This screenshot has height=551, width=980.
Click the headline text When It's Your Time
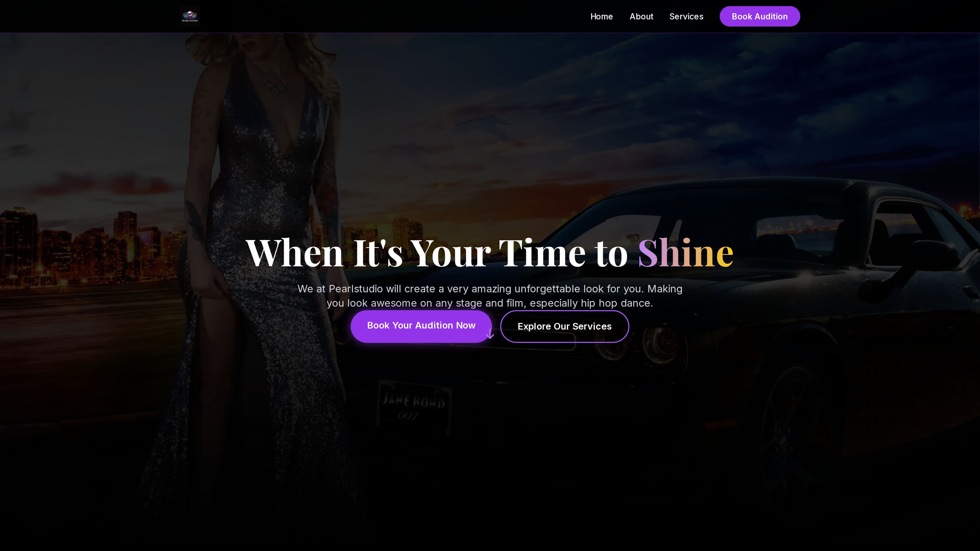[415, 253]
